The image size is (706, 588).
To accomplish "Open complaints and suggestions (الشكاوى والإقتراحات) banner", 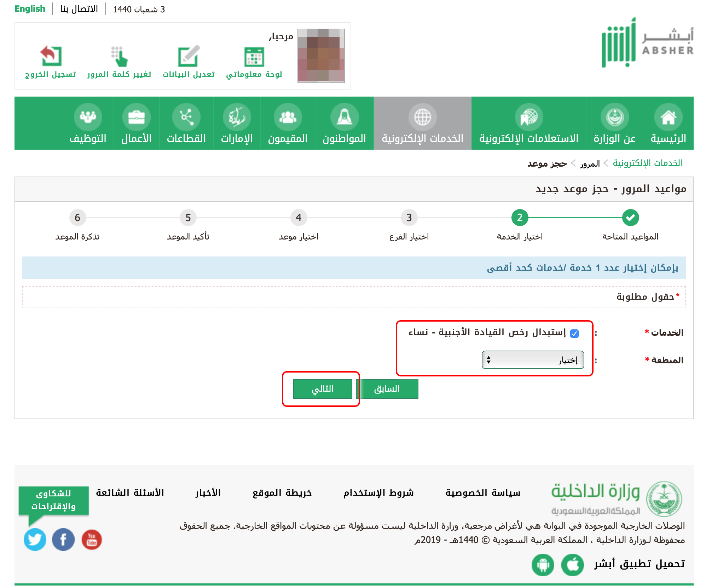I will 53,500.
